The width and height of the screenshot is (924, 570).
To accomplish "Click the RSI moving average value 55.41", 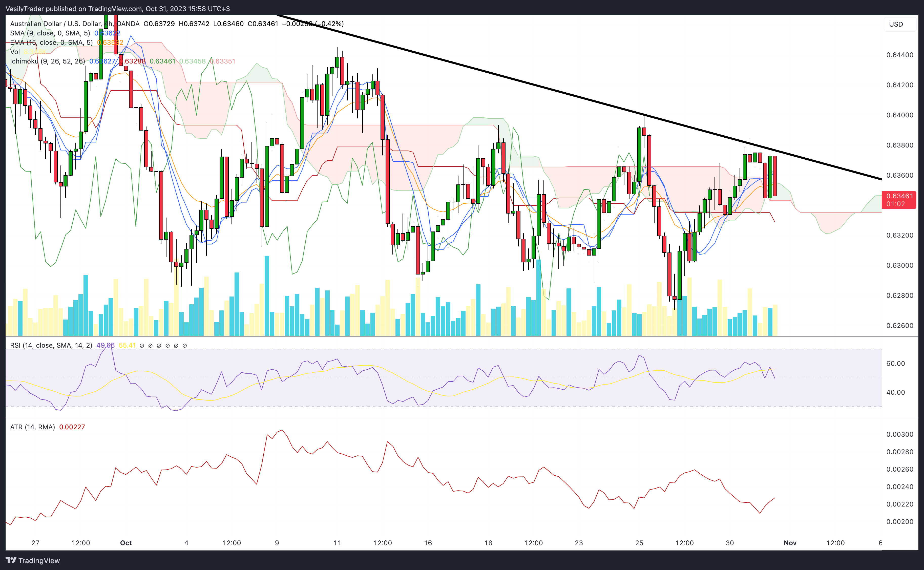I will click(127, 345).
